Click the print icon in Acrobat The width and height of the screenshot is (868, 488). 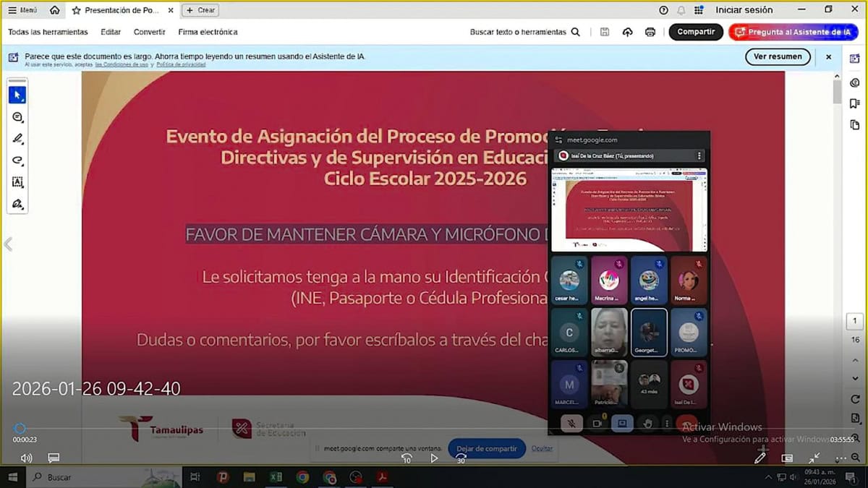coord(650,32)
